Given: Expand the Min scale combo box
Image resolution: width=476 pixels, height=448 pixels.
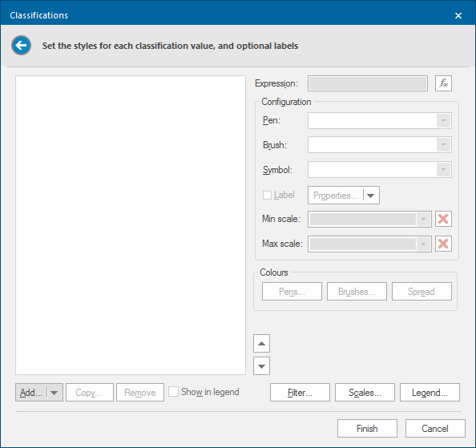Looking at the screenshot, I should 423,219.
